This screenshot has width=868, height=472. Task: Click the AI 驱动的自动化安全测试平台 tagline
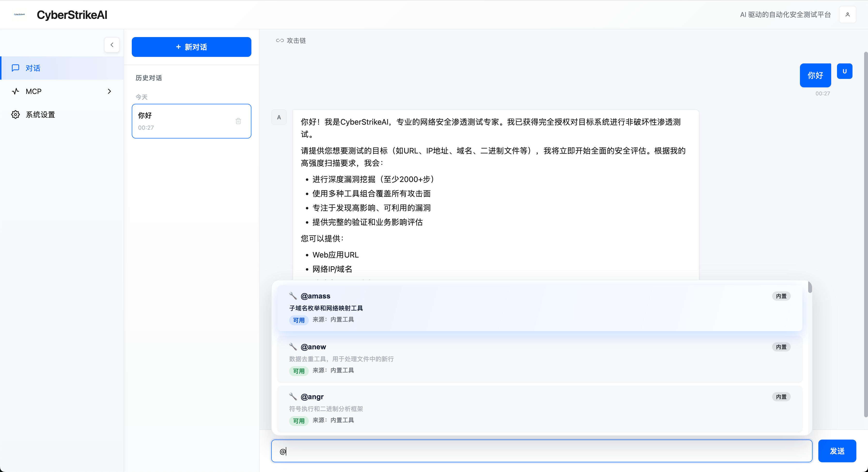coord(785,15)
